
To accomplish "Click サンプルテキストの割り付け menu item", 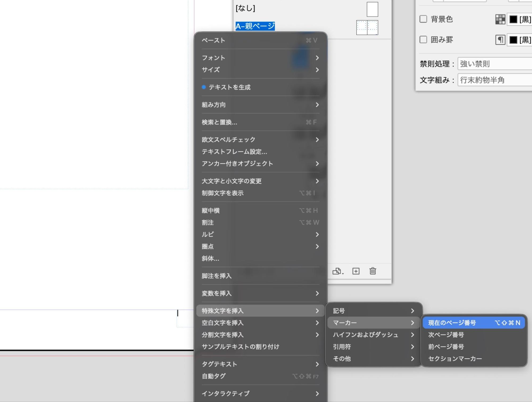I will click(260, 347).
